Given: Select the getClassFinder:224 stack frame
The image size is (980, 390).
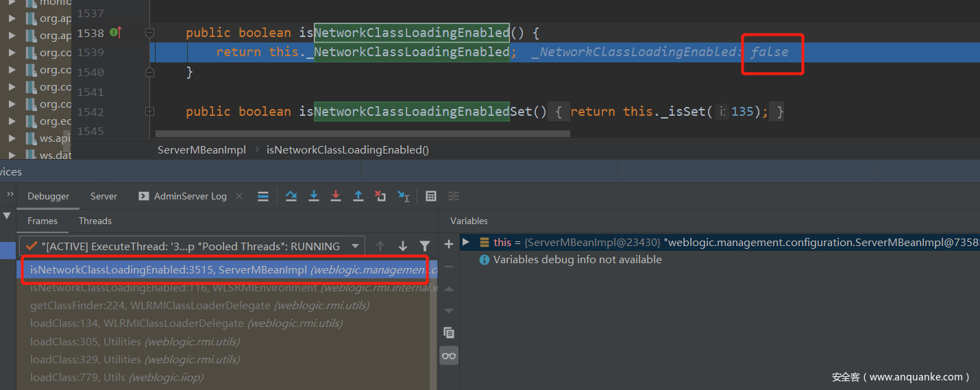Looking at the screenshot, I should click(x=199, y=306).
